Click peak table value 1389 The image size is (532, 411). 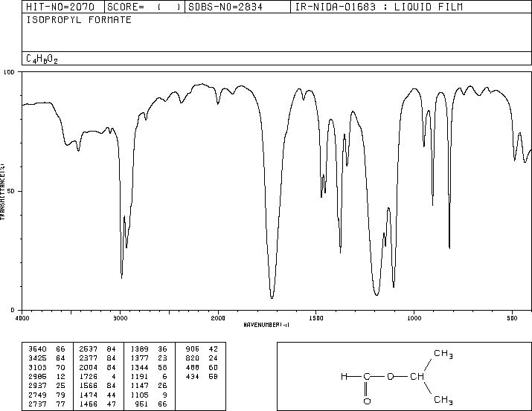pyautogui.click(x=139, y=349)
